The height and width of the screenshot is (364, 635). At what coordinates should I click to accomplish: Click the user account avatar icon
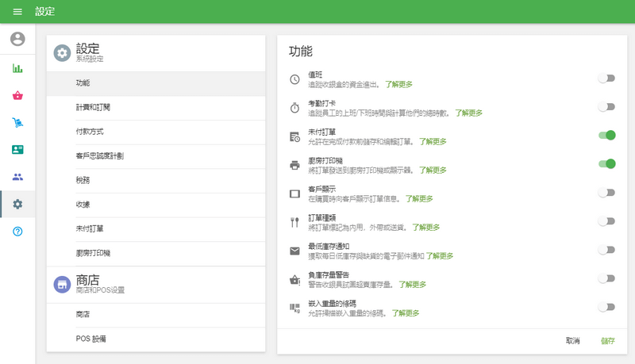point(17,39)
